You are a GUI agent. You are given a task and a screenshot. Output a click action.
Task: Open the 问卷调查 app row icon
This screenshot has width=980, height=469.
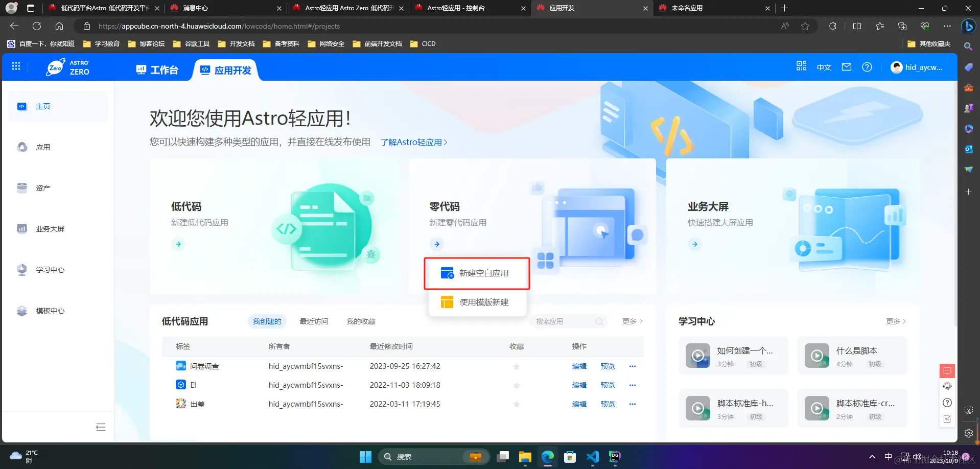coord(181,366)
